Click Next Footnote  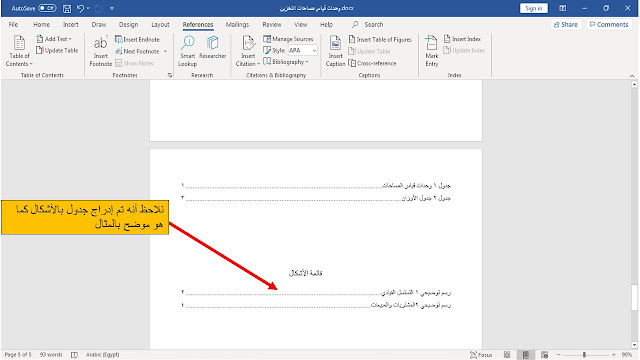tap(137, 51)
